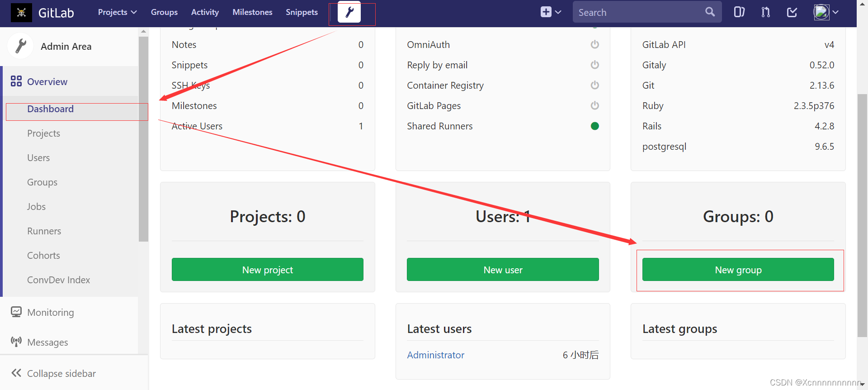Click the GitLab API v4 value
The image size is (868, 390).
point(829,45)
